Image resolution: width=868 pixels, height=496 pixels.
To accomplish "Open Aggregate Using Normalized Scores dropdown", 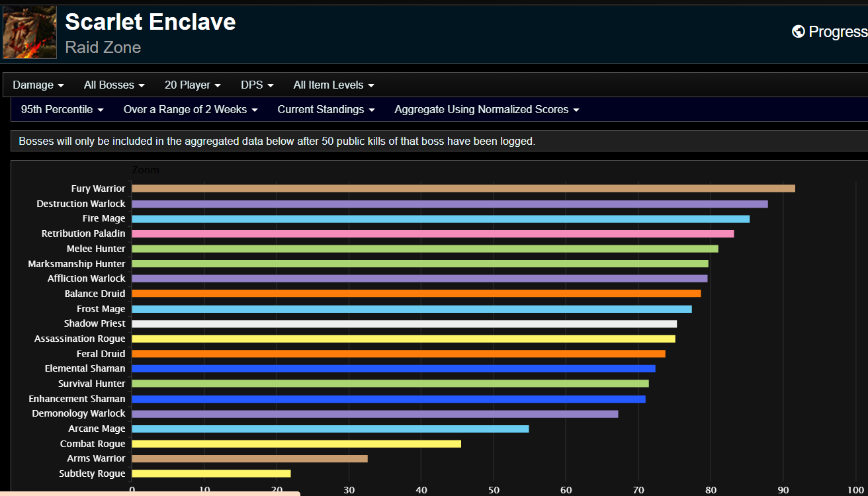I will click(x=487, y=109).
